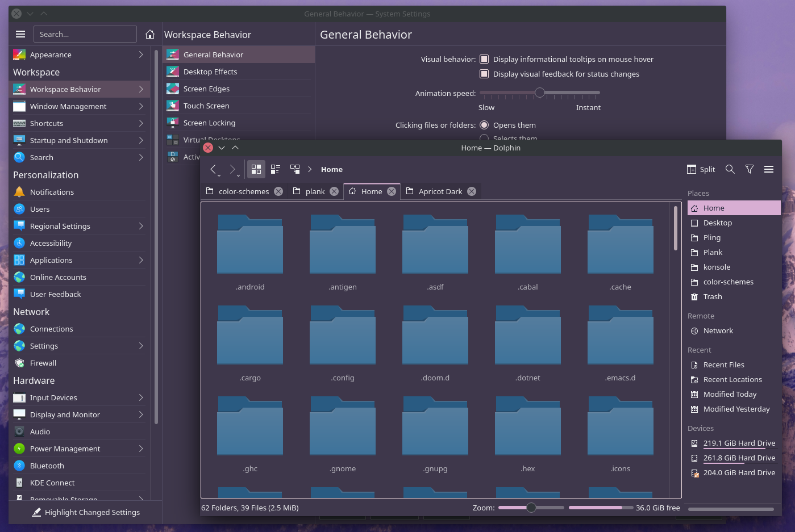Go to System Settings home page
This screenshot has width=795, height=532.
point(150,34)
